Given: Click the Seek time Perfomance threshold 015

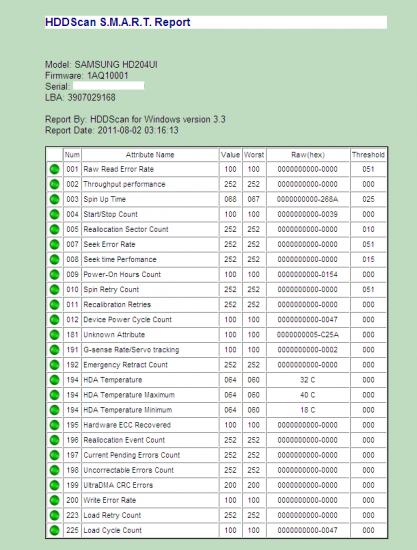Looking at the screenshot, I should [368, 260].
